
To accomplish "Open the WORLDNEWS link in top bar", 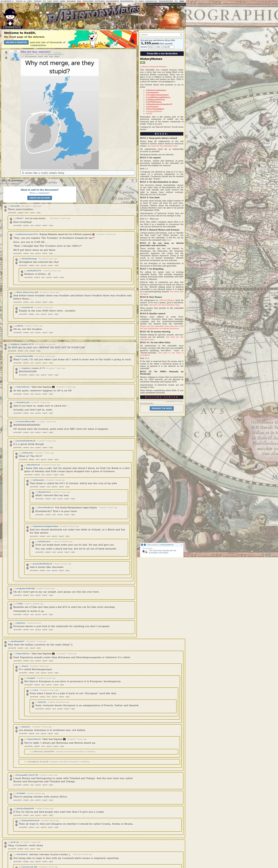I will (71, 1).
